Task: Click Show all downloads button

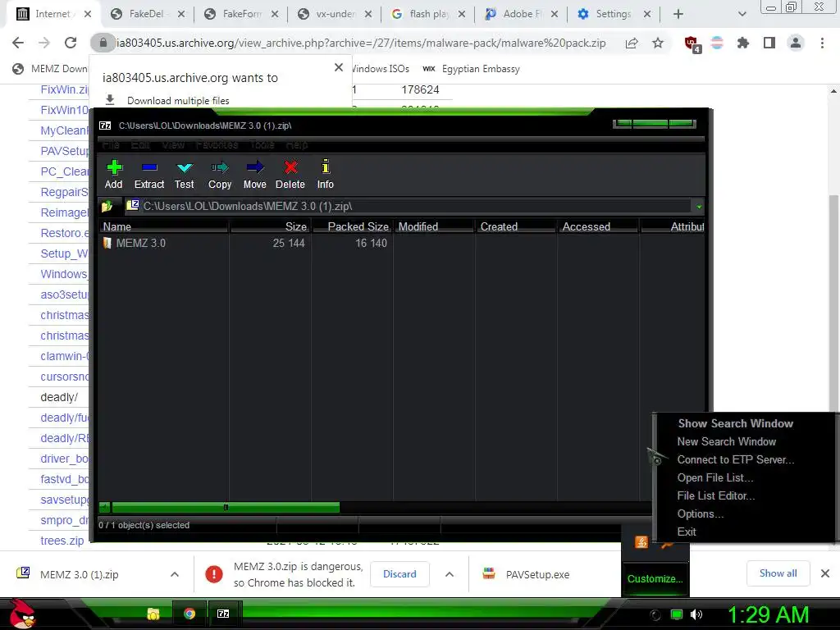Action: click(778, 573)
